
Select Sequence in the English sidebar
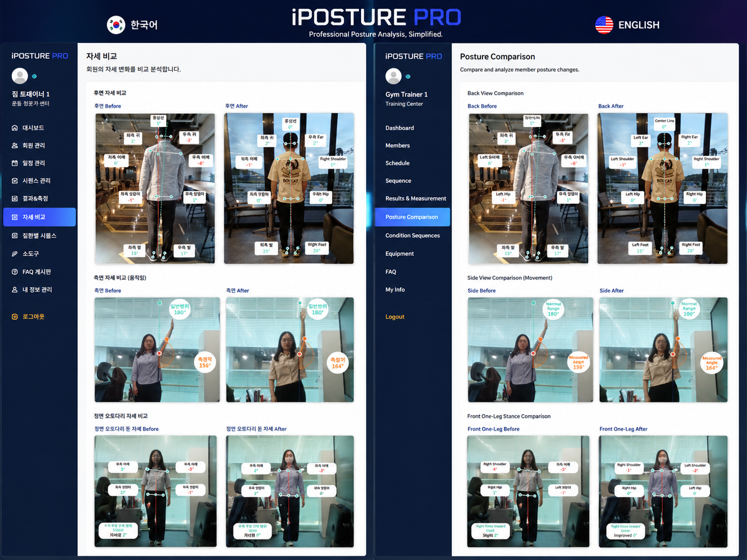(x=398, y=180)
